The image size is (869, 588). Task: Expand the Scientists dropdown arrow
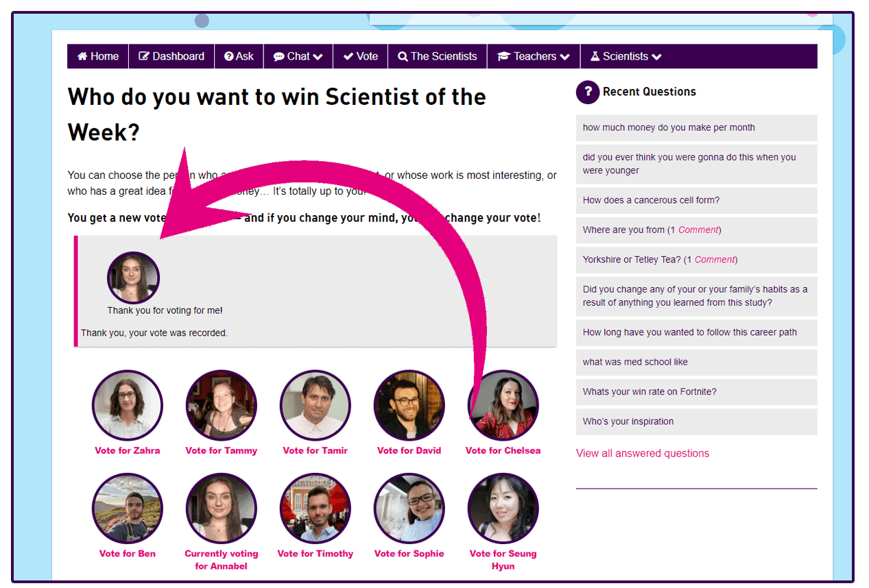pos(656,57)
